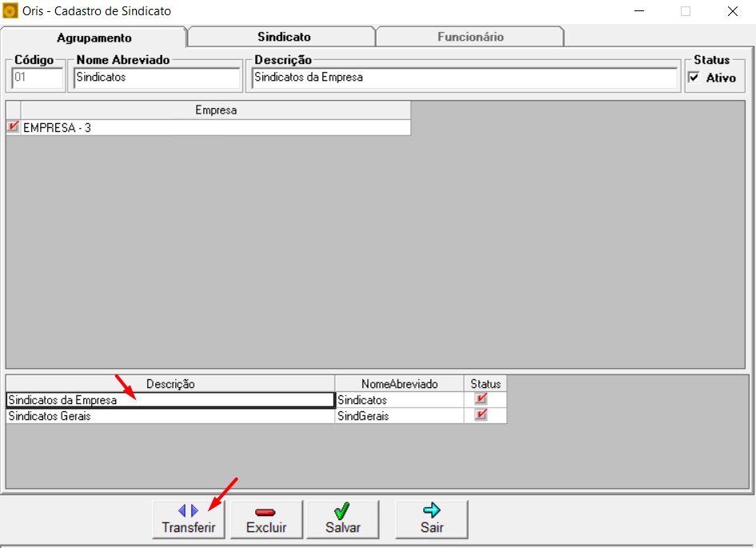This screenshot has height=548, width=756.
Task: Click the Status column header
Action: tap(486, 384)
